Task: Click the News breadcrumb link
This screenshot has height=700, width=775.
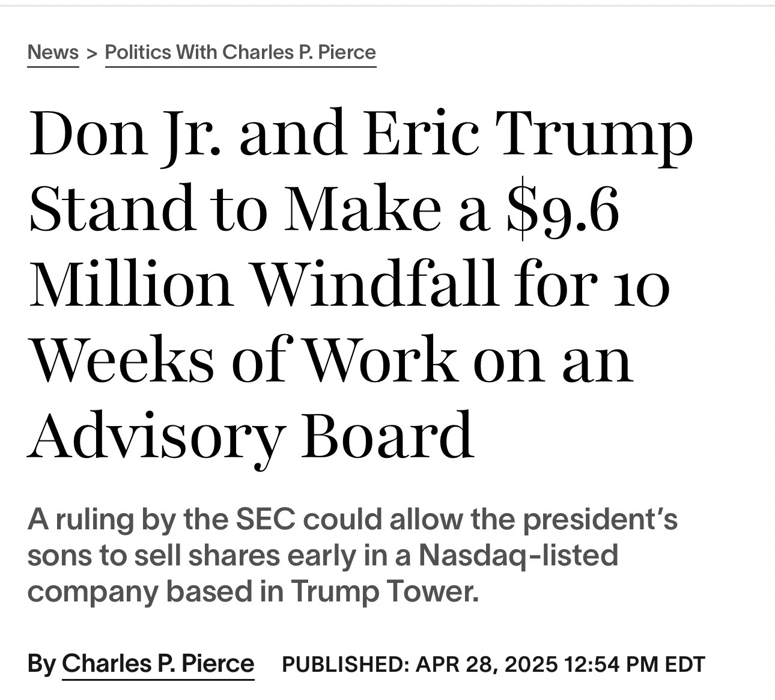Action: (x=53, y=52)
